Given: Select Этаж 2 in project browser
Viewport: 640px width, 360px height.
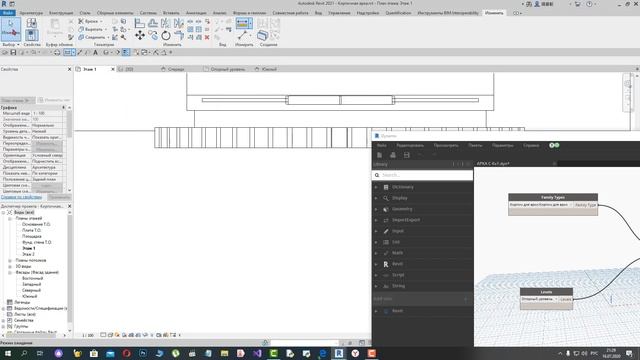Looking at the screenshot, I should click(29, 254).
